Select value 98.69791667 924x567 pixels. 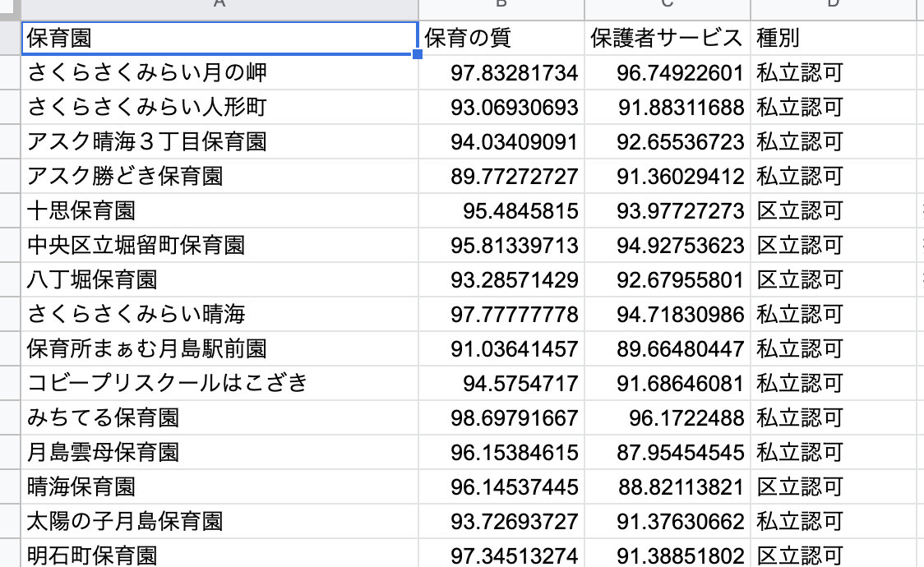point(501,418)
